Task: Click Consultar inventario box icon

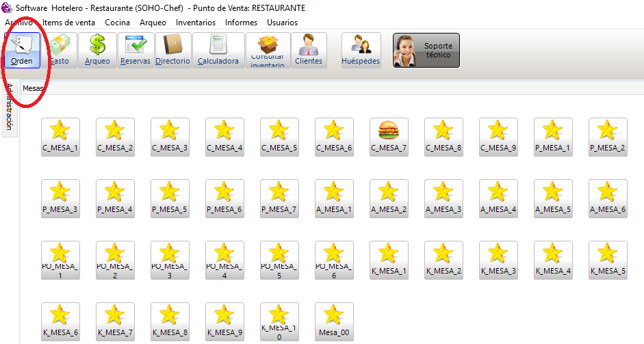Action: [267, 50]
